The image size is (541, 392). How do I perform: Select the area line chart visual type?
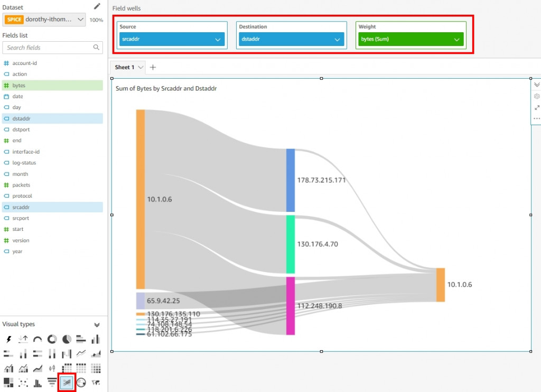pos(96,353)
